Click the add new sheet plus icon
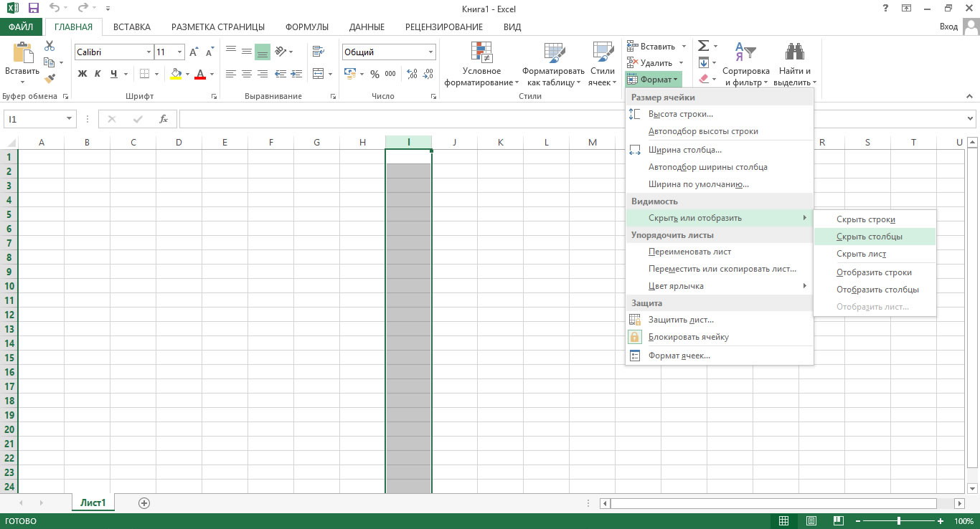The height and width of the screenshot is (529, 980). (144, 503)
